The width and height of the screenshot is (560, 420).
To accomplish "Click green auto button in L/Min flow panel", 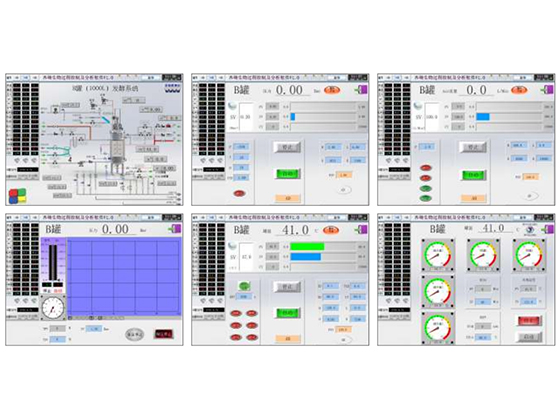I will point(474,175).
